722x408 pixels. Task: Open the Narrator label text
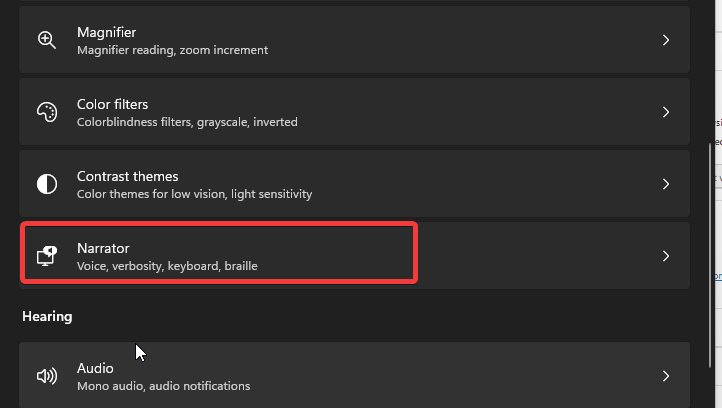pos(103,248)
